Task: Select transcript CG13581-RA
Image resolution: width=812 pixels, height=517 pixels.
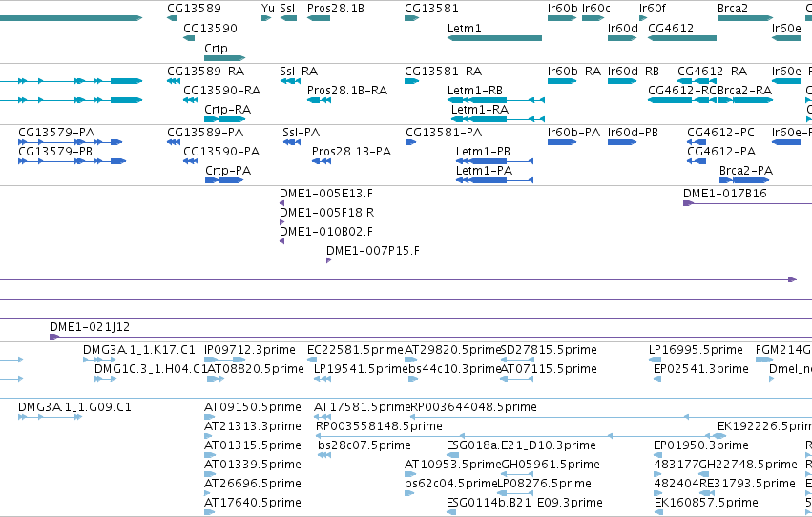Action: click(x=411, y=81)
